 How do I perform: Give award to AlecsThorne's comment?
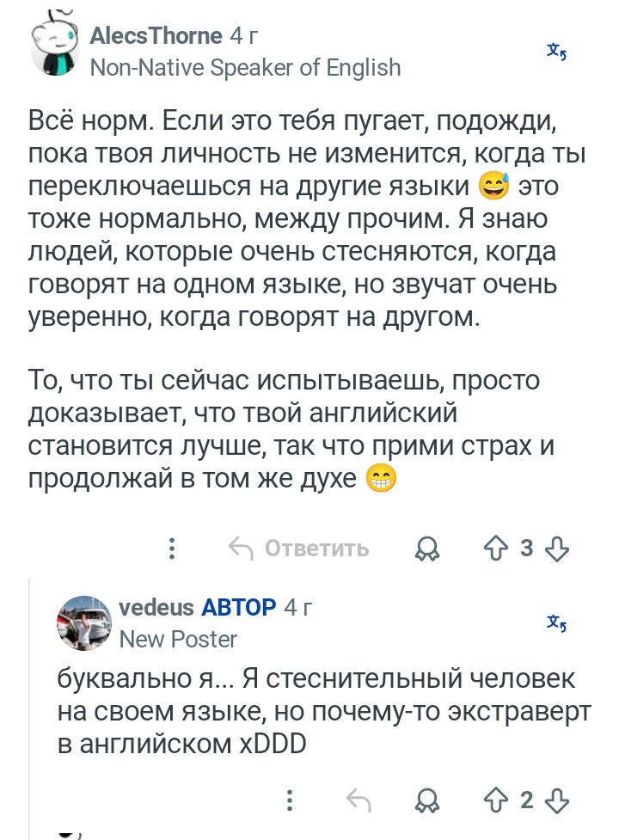[x=426, y=549]
